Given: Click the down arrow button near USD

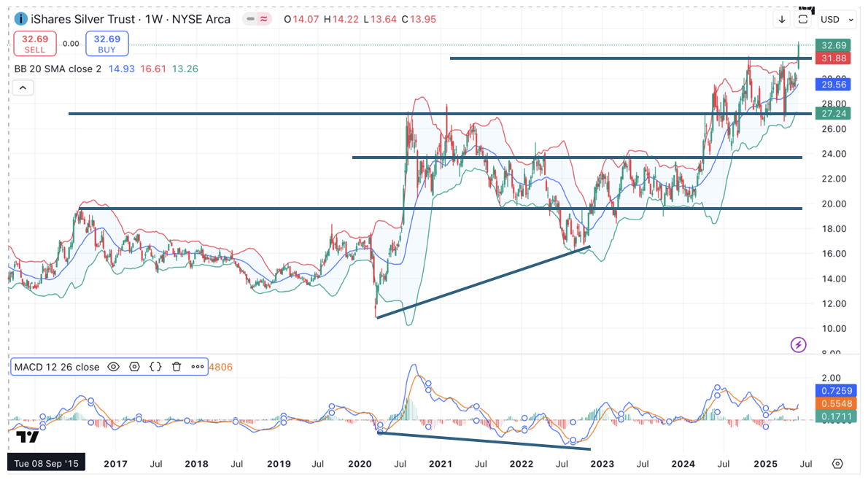Looking at the screenshot, I should click(783, 20).
